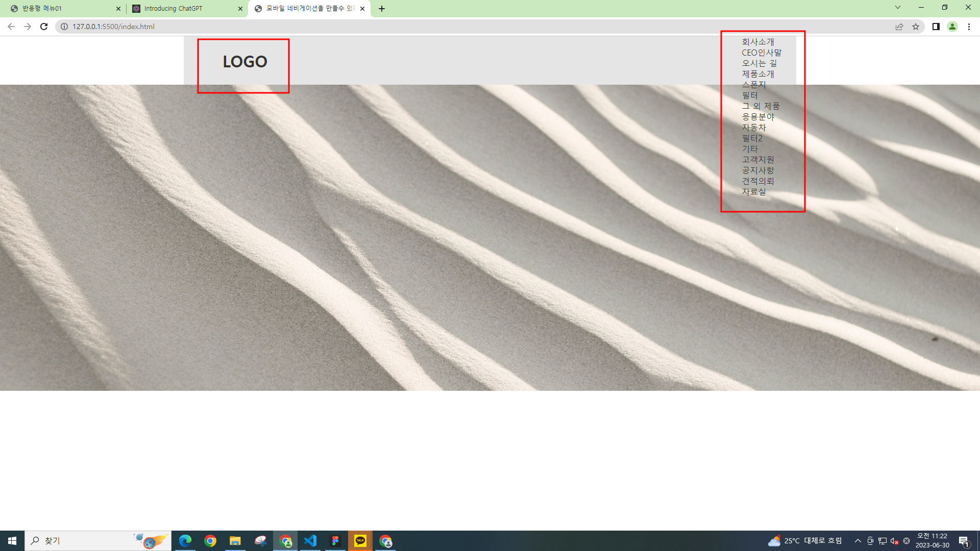The width and height of the screenshot is (980, 551).
Task: Switch to the Introducing ChatGPT tab
Action: [x=174, y=9]
